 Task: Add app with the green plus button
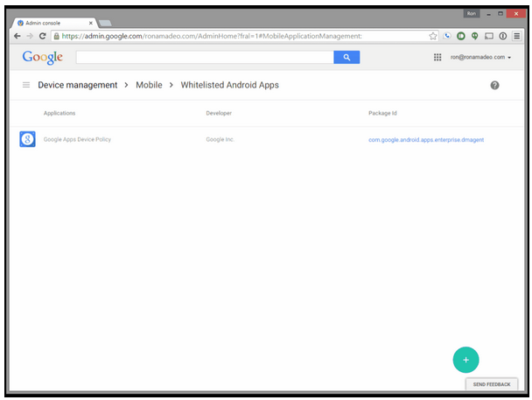tap(465, 360)
